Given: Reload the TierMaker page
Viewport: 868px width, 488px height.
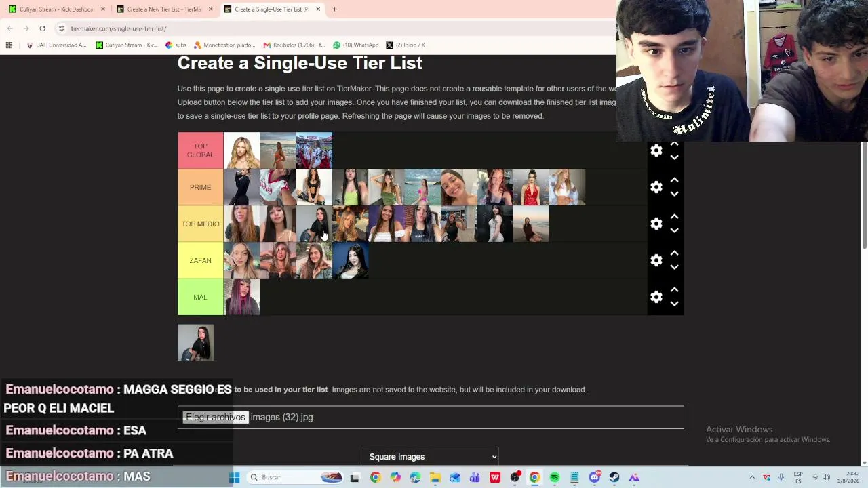Looking at the screenshot, I should pos(42,28).
